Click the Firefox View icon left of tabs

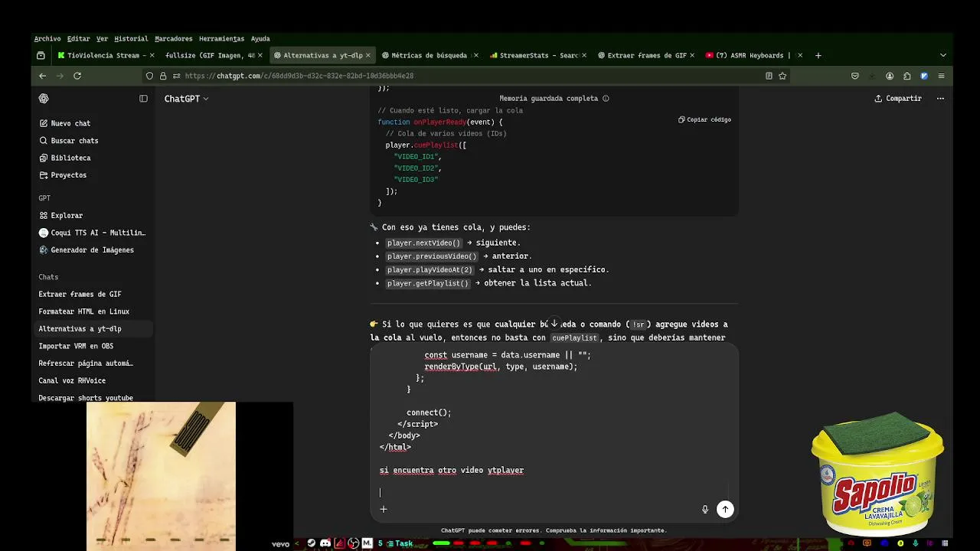tap(41, 55)
